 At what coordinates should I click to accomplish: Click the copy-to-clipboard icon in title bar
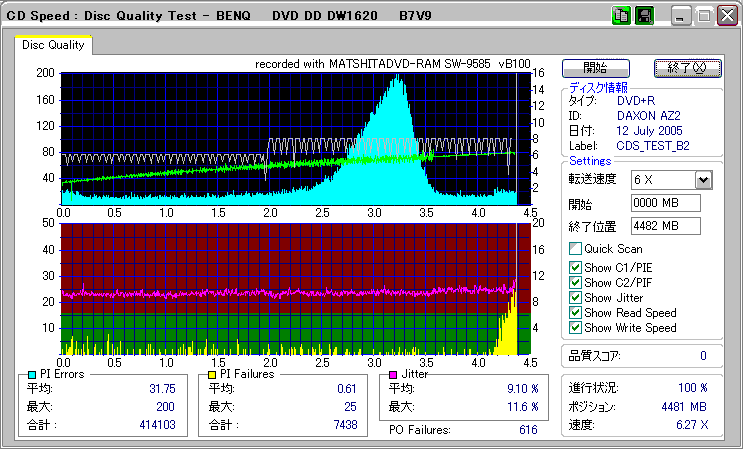click(x=621, y=15)
